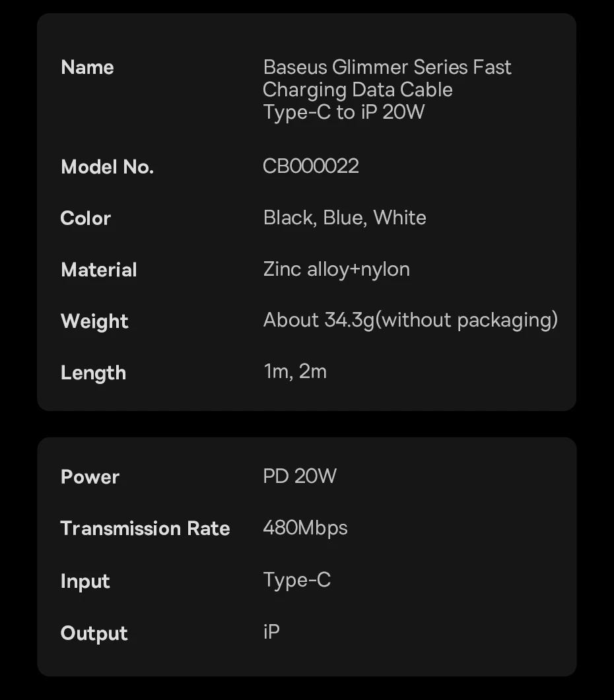Select the "Zinc alloy+nylon" material value
Screen dimensions: 614x700
click(x=336, y=269)
